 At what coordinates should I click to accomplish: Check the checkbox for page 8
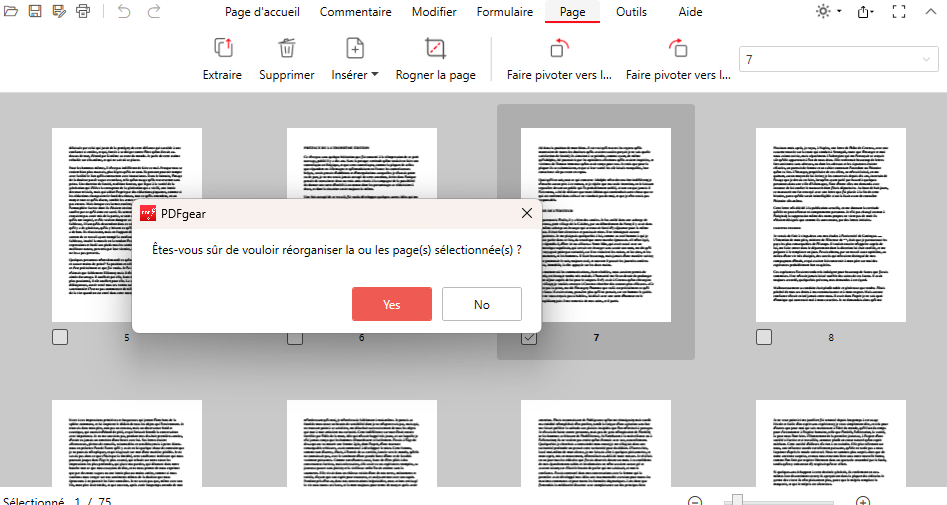tap(764, 337)
